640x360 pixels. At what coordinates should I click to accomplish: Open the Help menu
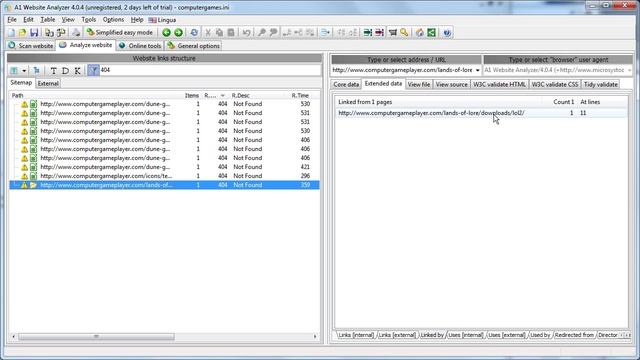[137, 20]
